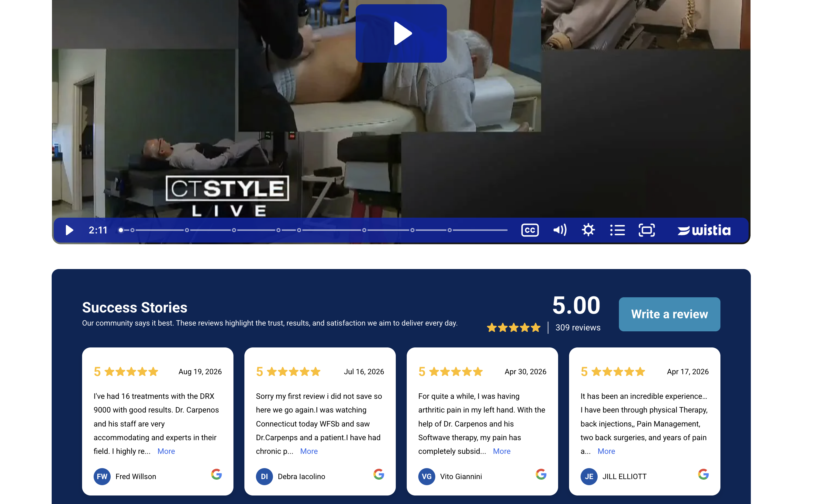This screenshot has height=504, width=825.
Task: Click the JE avatar for JILL ELLIOTT
Action: click(589, 476)
